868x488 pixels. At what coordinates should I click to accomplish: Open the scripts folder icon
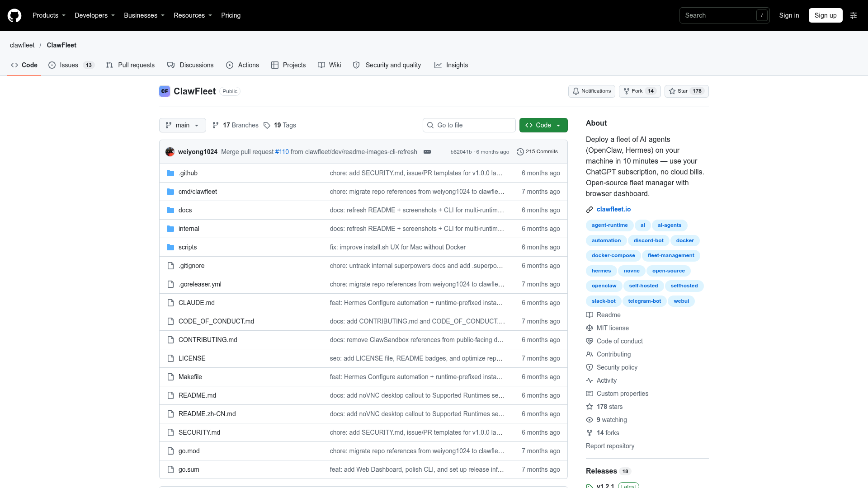170,247
